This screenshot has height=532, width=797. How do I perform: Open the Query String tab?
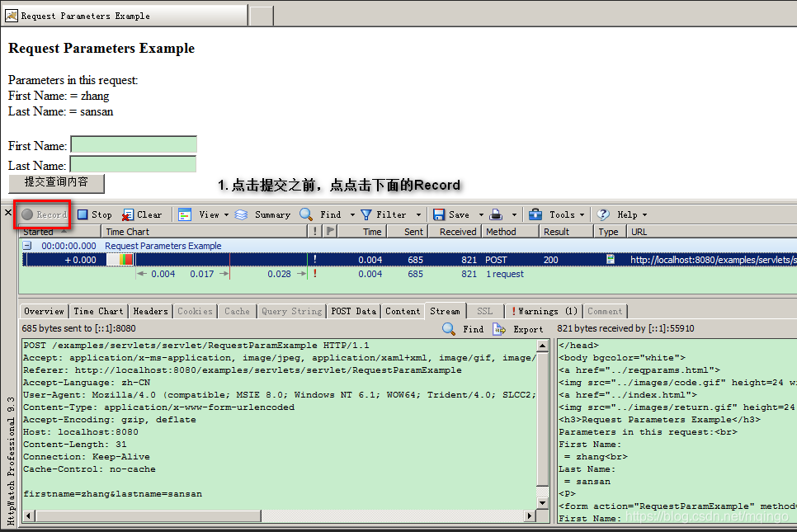tap(291, 311)
